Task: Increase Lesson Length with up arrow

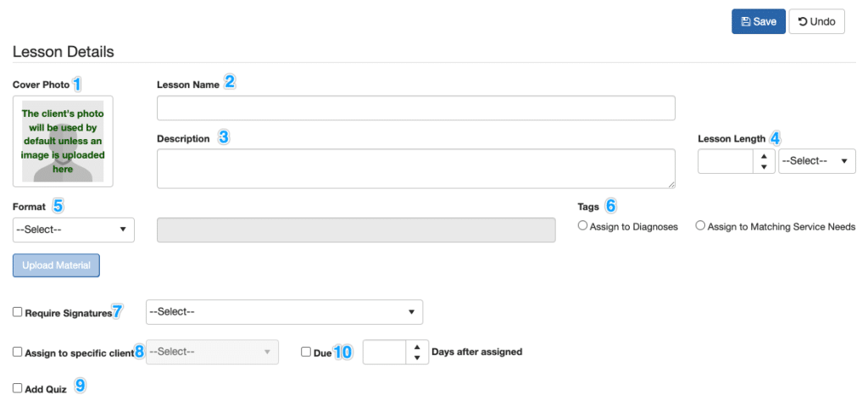Action: (x=764, y=155)
